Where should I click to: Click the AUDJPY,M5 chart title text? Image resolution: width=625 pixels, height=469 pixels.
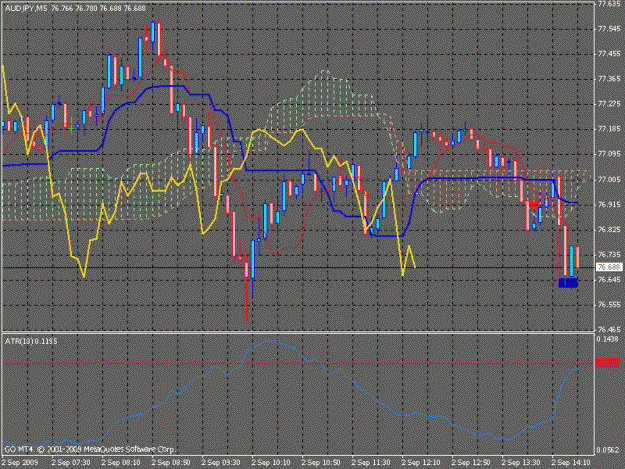click(26, 8)
